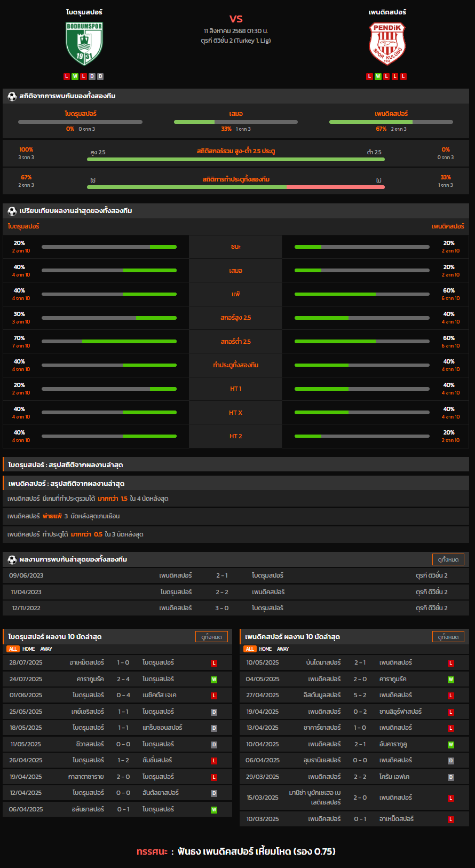Click the W form badge under Bodrumspor crest
The height and width of the screenshot is (868, 475).
pos(75,76)
